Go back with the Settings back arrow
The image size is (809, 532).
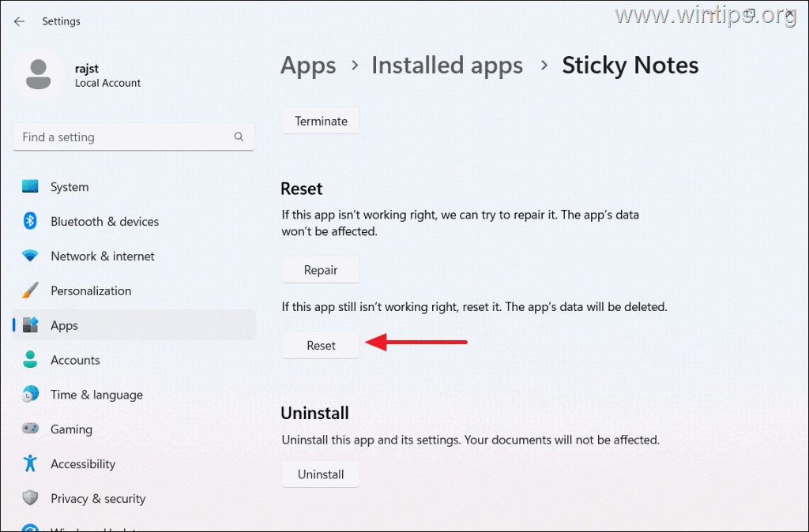(x=20, y=21)
